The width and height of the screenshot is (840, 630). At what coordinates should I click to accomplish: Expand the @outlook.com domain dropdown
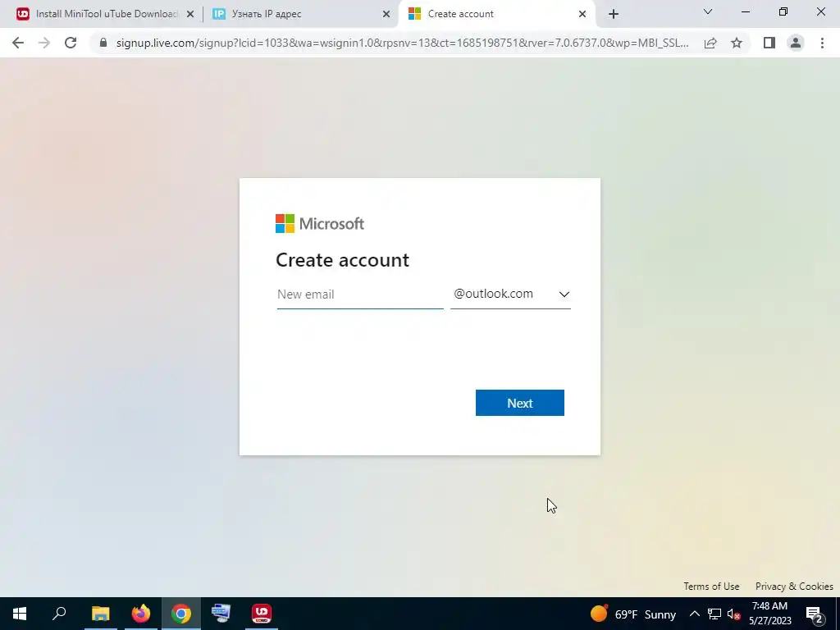(x=510, y=294)
